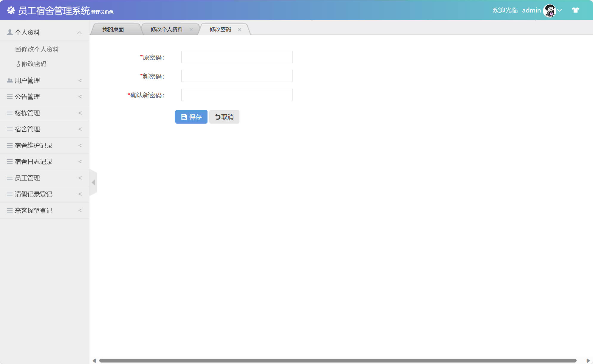Switch to the 我的桌面 tab
The height and width of the screenshot is (364, 593).
pyautogui.click(x=113, y=29)
